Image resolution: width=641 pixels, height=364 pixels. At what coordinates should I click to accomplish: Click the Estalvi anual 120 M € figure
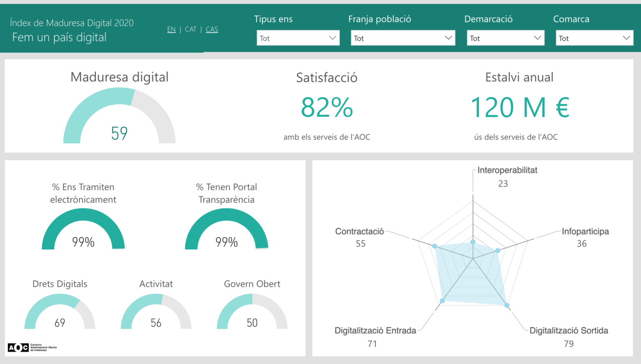pyautogui.click(x=520, y=108)
